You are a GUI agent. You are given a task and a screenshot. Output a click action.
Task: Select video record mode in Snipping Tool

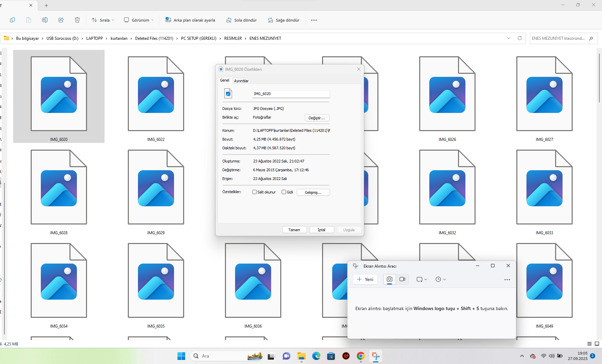pos(402,279)
